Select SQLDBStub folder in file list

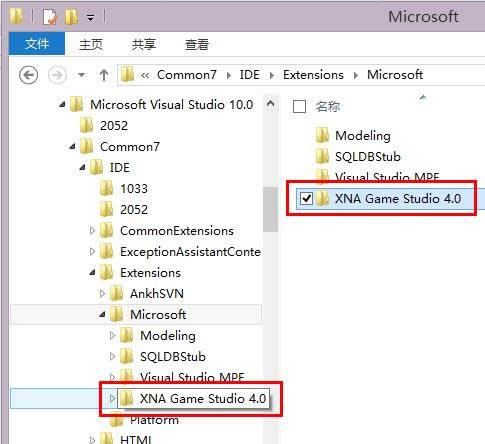tap(368, 157)
